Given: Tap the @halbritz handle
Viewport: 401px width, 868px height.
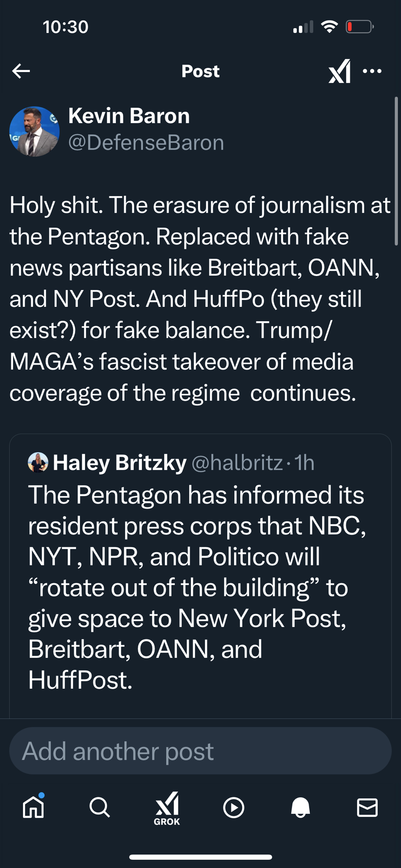Looking at the screenshot, I should pos(237,463).
